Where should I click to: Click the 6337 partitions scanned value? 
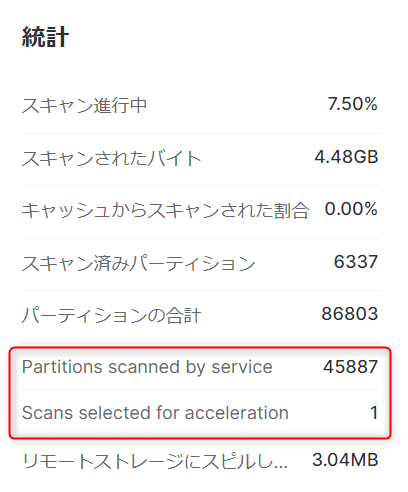356,262
